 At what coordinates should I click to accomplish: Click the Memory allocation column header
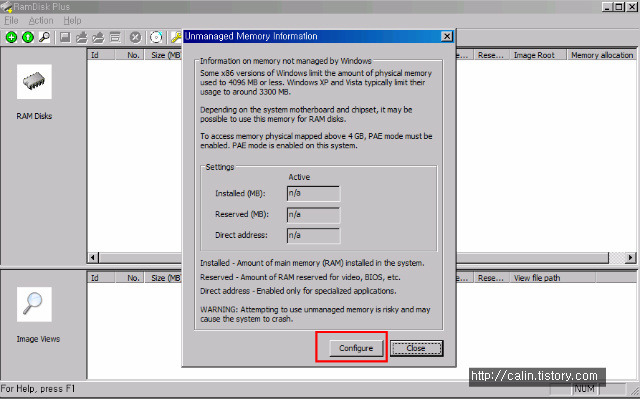[x=602, y=55]
